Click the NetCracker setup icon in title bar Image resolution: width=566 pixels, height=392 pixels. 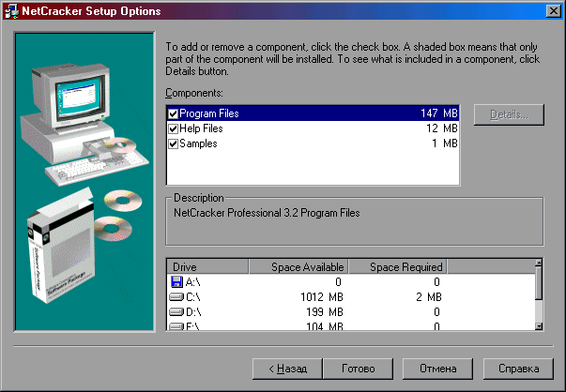pos(11,11)
